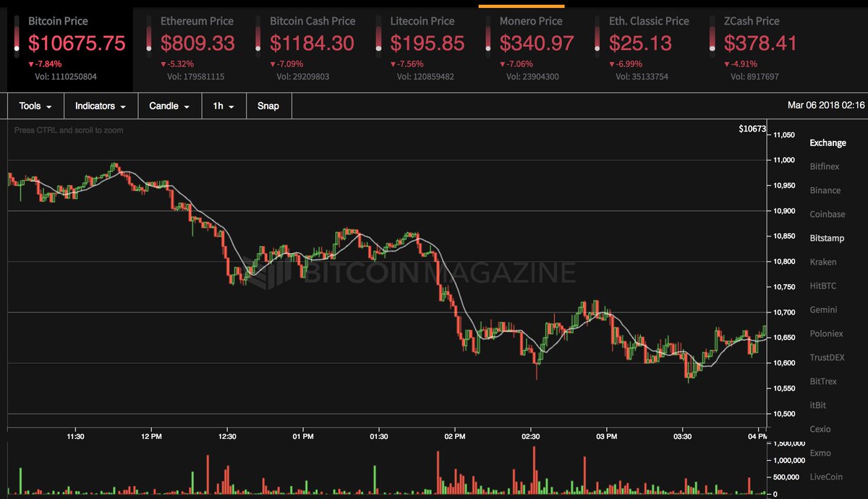Select LiveCoin exchange

[826, 477]
